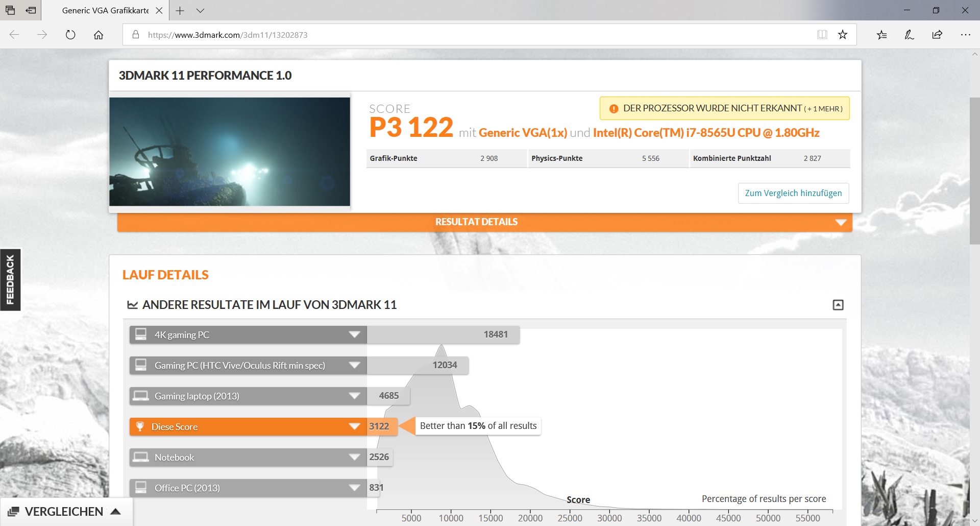This screenshot has height=526, width=980.
Task: Click the Kombinierte Punktzahl value 2 827
Action: [x=812, y=158]
